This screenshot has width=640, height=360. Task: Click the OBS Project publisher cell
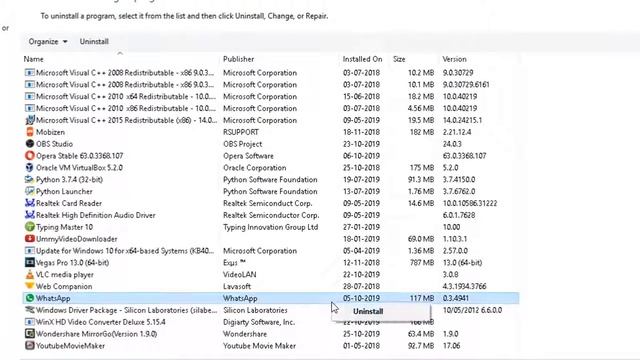coord(242,144)
